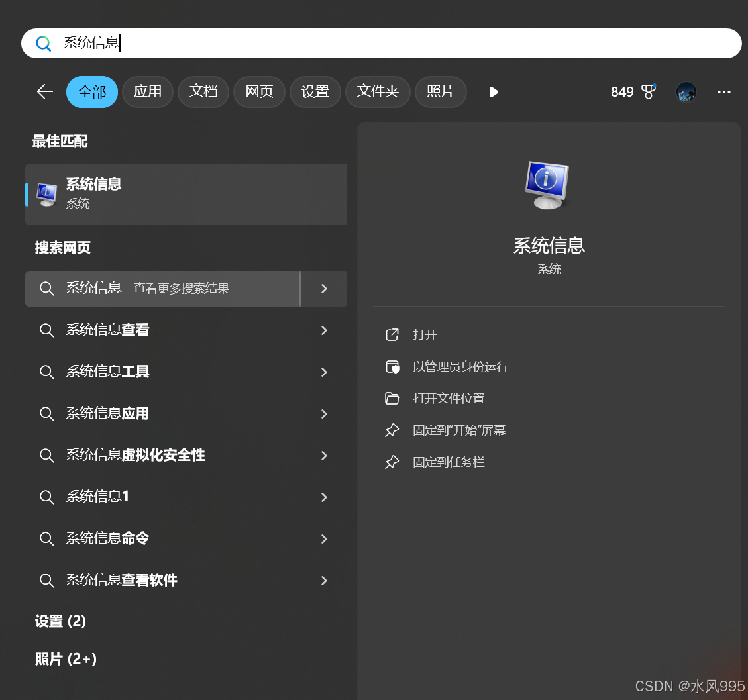Switch to the 网页 filter tab
The width and height of the screenshot is (748, 700).
click(259, 91)
